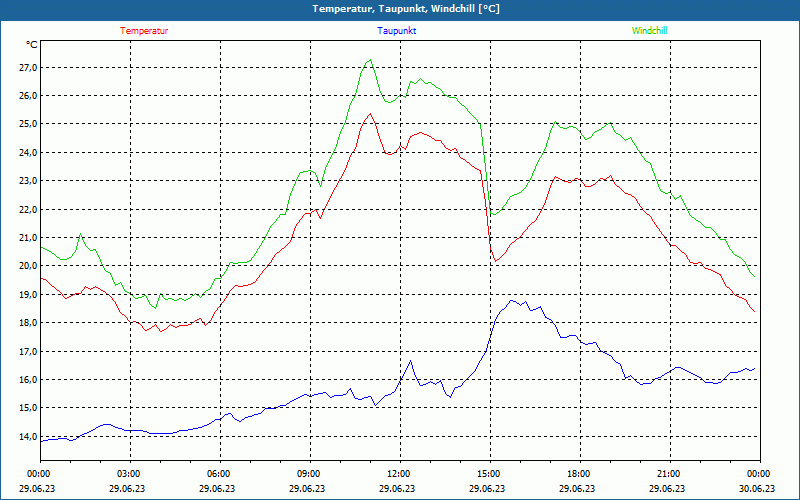Click the '09:00' time axis label

[x=308, y=474]
